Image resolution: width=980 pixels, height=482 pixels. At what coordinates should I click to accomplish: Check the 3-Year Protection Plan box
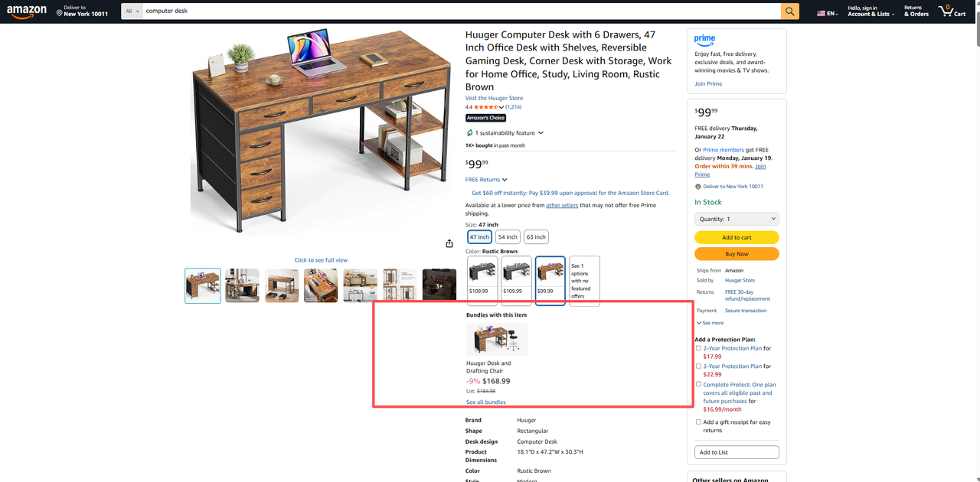[x=698, y=366]
